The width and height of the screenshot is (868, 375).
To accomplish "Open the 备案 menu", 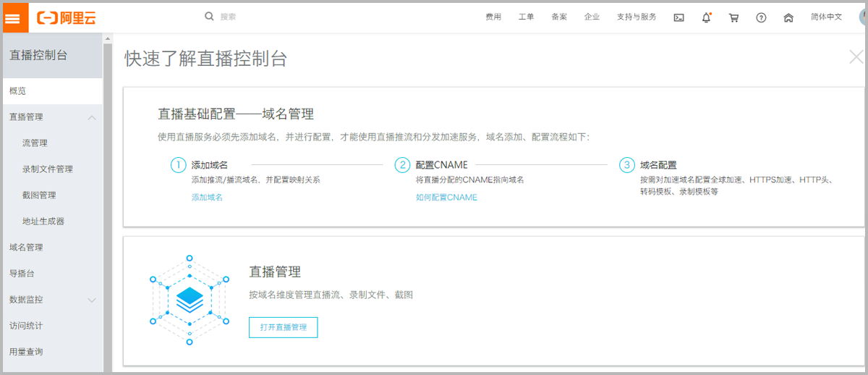I will 559,17.
